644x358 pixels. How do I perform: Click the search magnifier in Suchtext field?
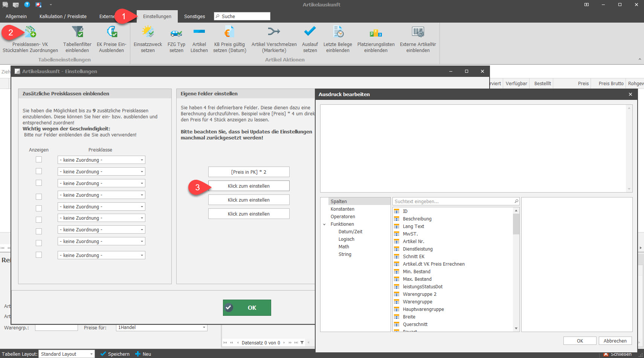coord(516,201)
